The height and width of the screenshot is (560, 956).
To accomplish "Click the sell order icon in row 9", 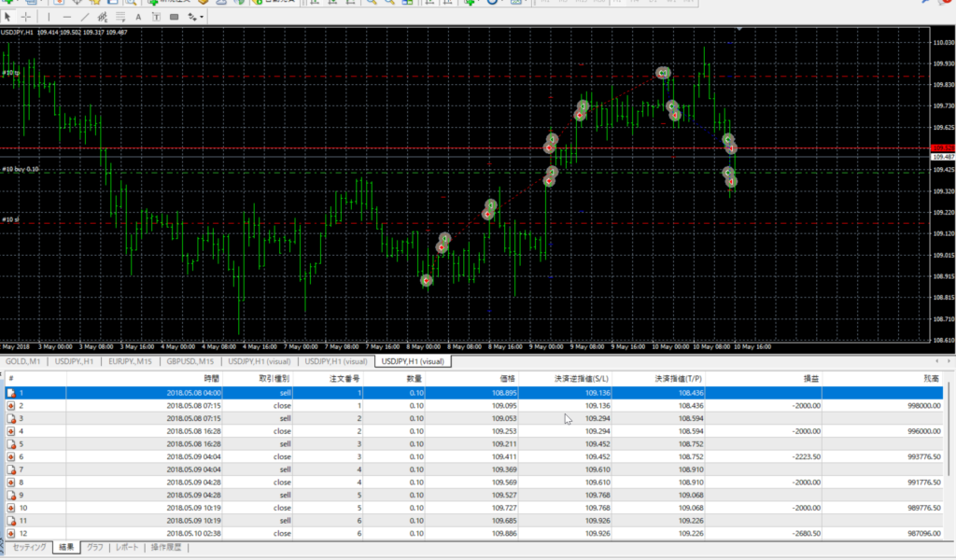I will (x=11, y=496).
